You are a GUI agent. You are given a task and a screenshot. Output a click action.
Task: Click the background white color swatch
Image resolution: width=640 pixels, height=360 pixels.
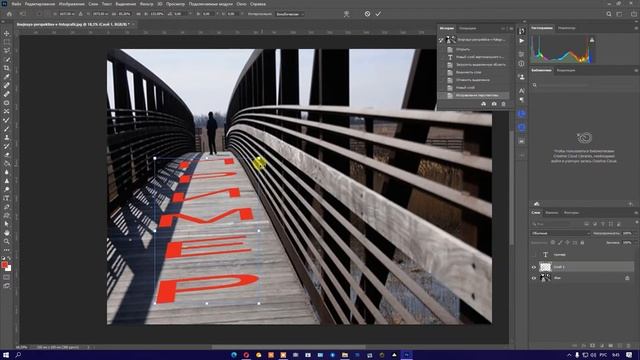9,269
